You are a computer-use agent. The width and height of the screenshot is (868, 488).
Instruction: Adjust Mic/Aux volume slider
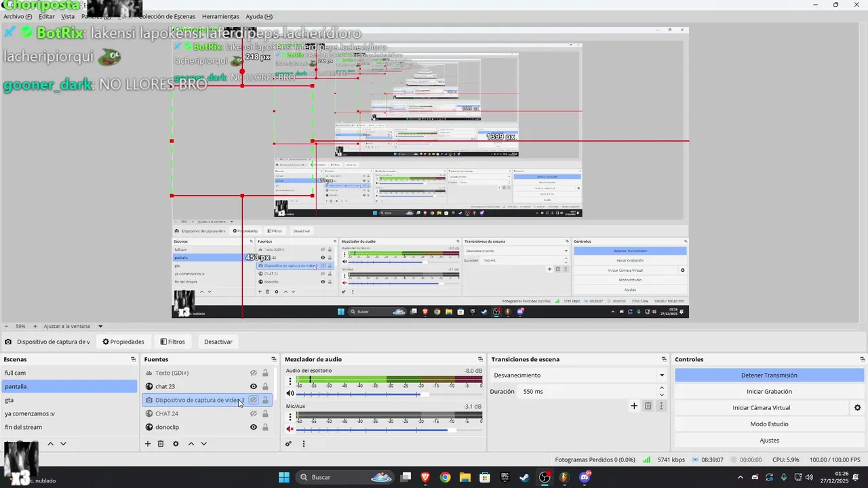(388, 430)
